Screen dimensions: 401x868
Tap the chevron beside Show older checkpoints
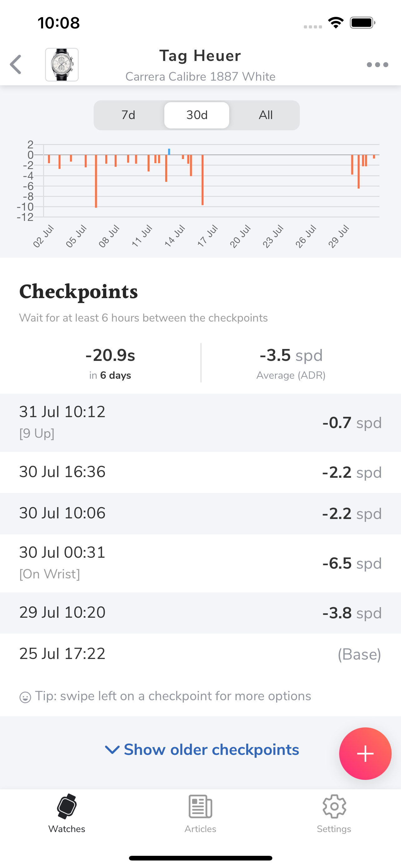pos(112,750)
